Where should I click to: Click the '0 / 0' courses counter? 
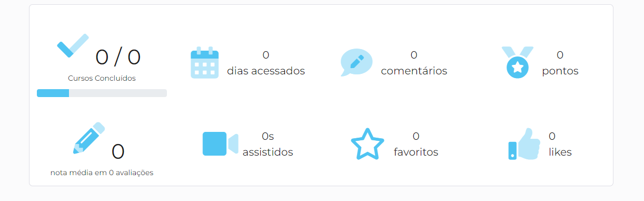(x=118, y=57)
